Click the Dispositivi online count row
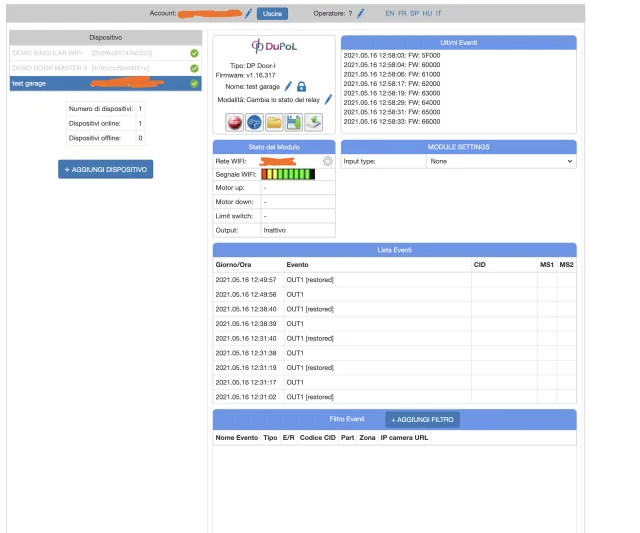Screen dimensions: 640x533 tap(105, 123)
